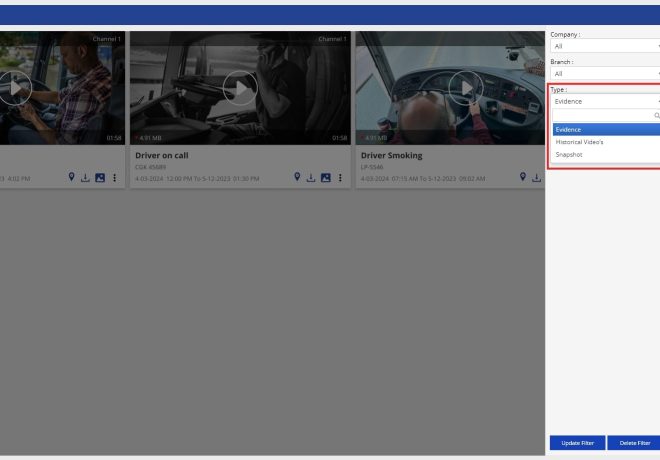Collapse the Type dropdown showing Evidence
The height and width of the screenshot is (460, 660).
604,101
